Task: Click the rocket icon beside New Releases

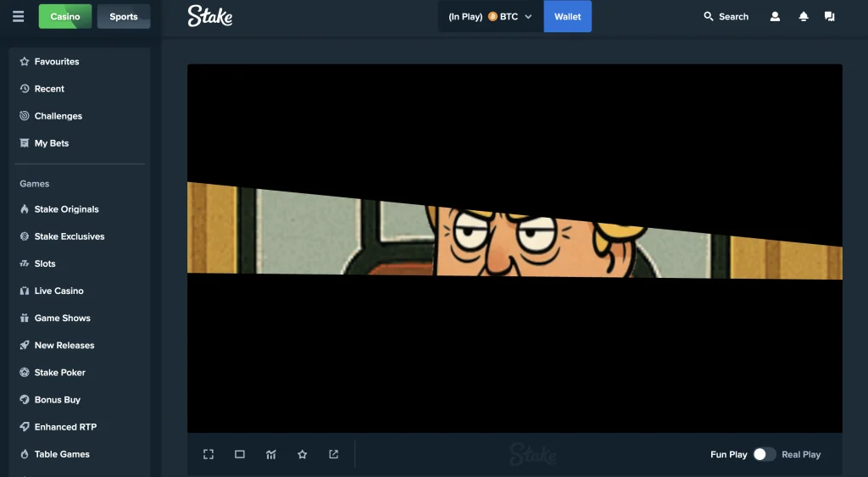Action: pos(25,345)
